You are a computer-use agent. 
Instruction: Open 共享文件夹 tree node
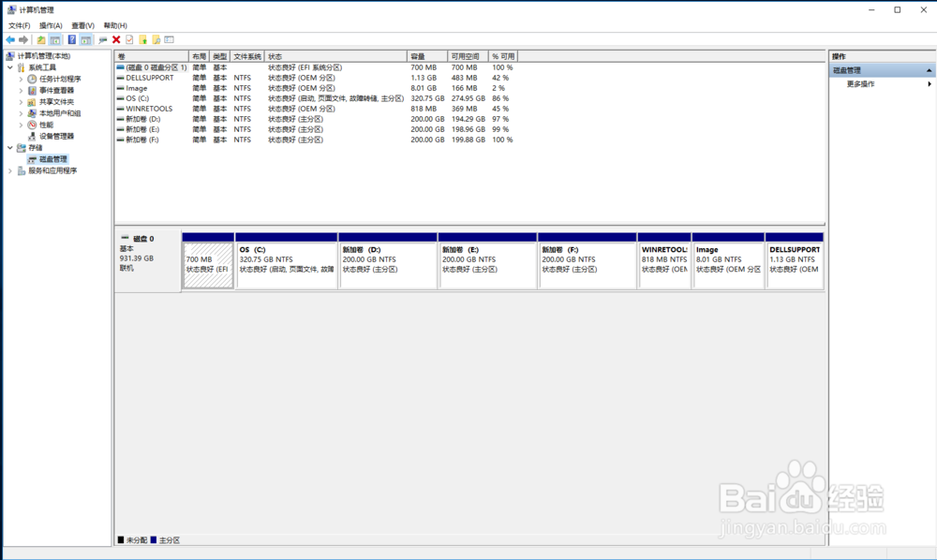click(56, 102)
